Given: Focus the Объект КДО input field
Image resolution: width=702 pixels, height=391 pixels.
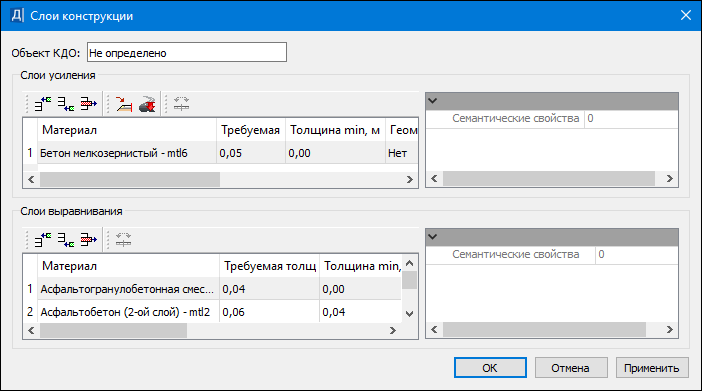Looking at the screenshot, I should point(187,52).
